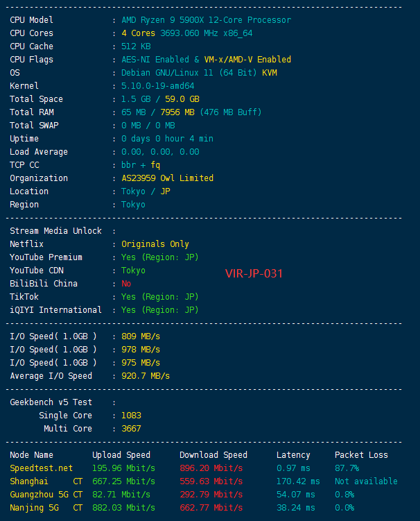
Task: Click the Organization AS23959 Owl Limited text
Action: [167, 178]
